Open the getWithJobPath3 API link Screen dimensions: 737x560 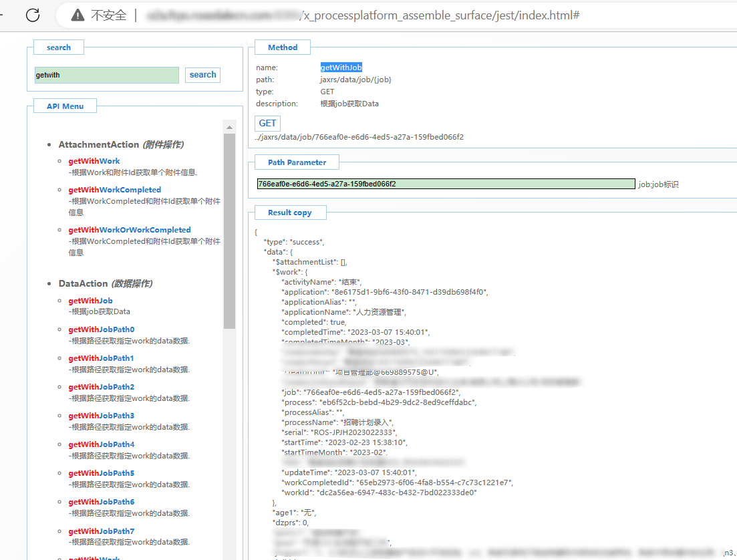(x=101, y=415)
